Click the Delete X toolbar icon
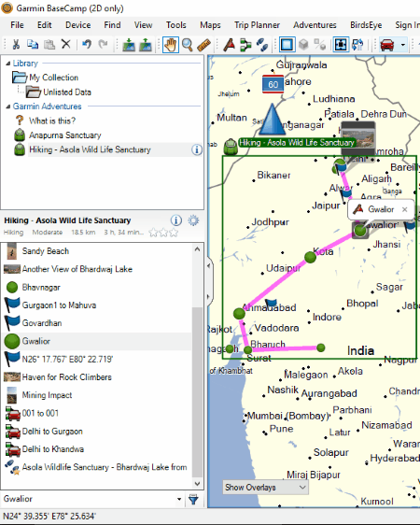The image size is (420, 525). 66,44
